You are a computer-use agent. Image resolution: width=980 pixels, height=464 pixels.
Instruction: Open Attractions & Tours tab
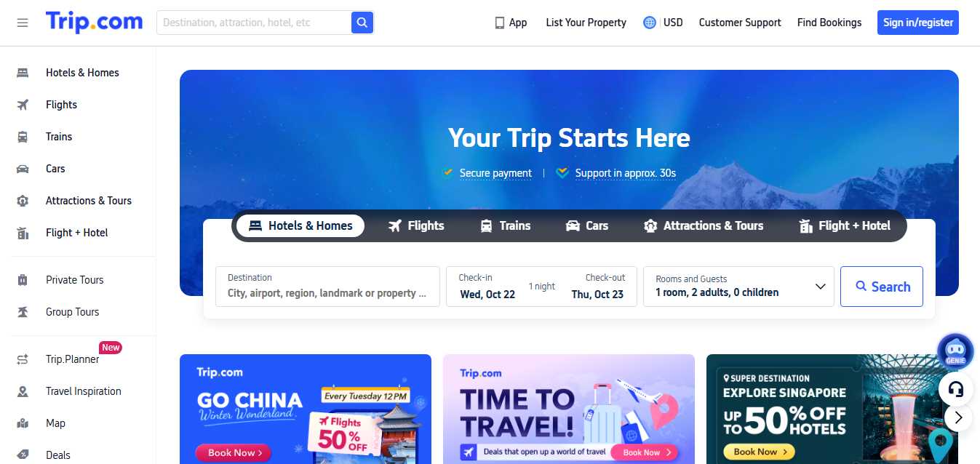tap(704, 225)
